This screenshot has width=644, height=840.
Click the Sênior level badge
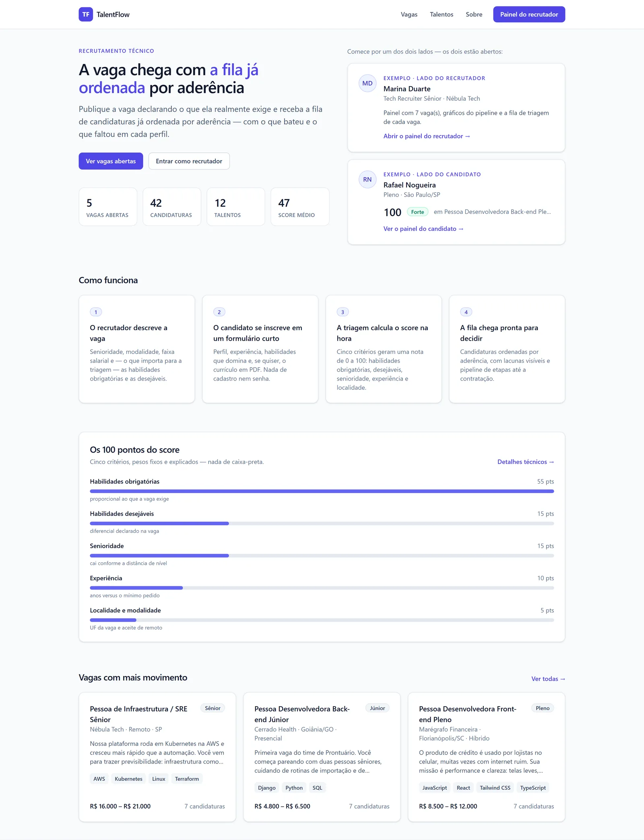[x=213, y=708]
